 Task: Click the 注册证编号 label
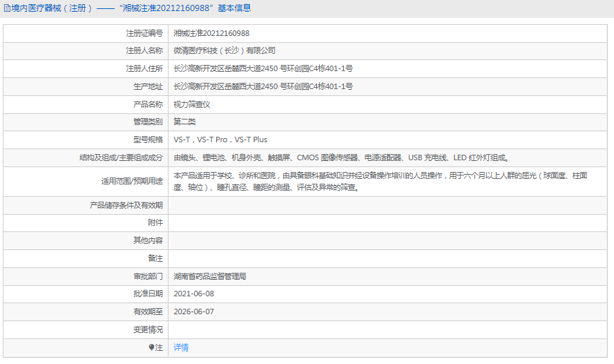tap(144, 33)
